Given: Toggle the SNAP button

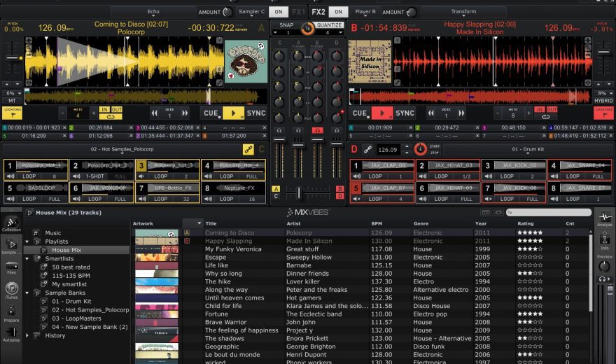Looking at the screenshot, I should point(286,24).
